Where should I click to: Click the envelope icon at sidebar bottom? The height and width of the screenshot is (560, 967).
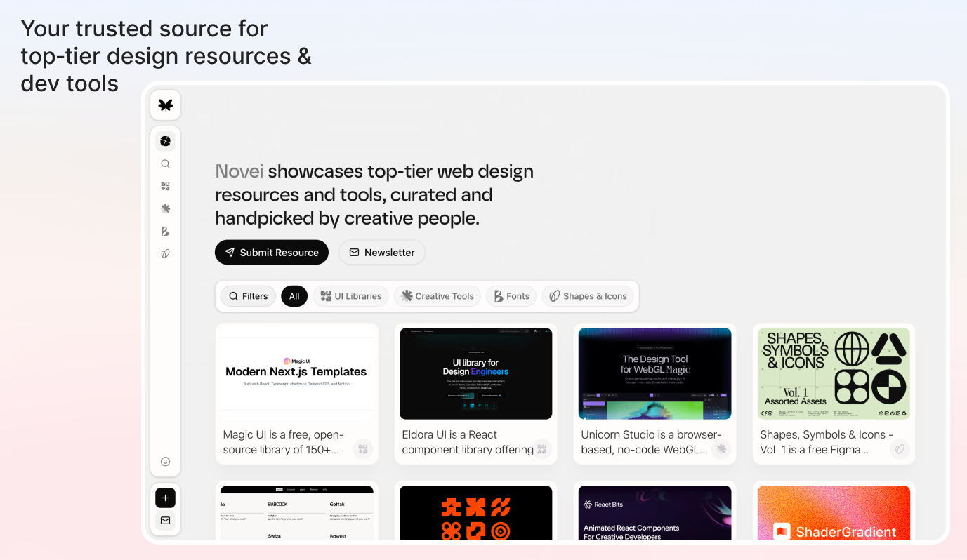165,520
